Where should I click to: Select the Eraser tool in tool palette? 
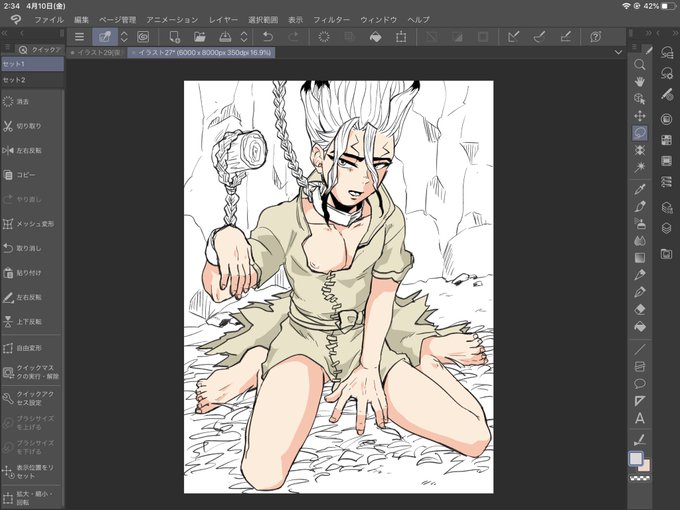(639, 309)
